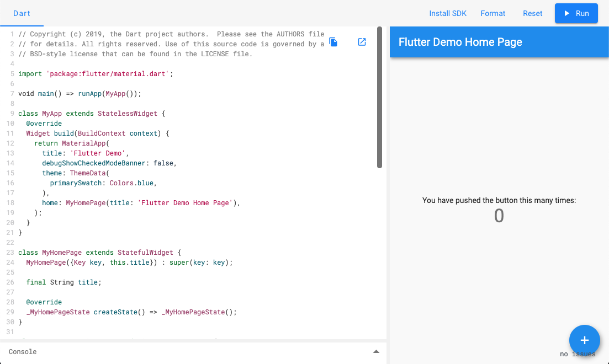
Task: Click the 'theme: ThemeData(' line
Action: tap(76, 173)
